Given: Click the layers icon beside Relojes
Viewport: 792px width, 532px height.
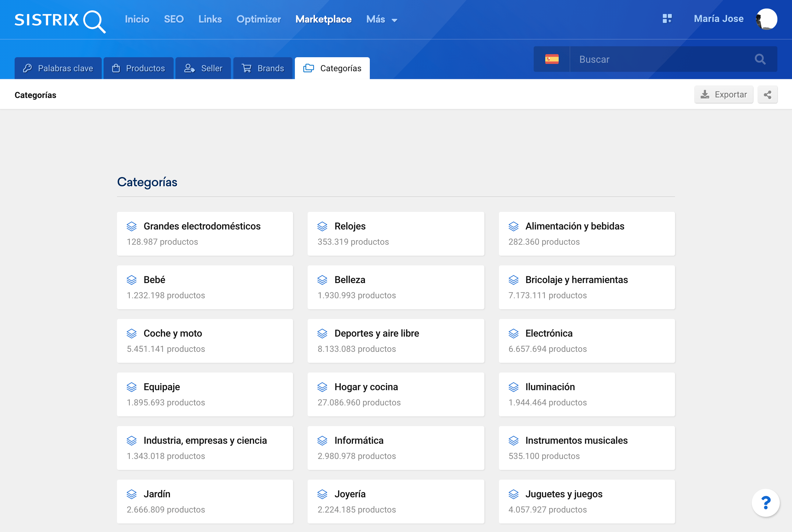Looking at the screenshot, I should (x=322, y=226).
